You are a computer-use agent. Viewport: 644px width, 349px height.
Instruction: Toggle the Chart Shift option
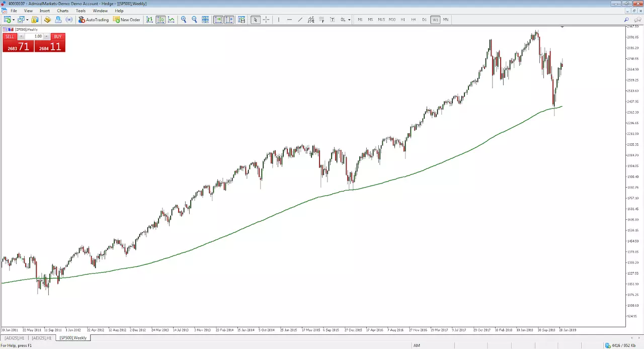click(x=229, y=20)
